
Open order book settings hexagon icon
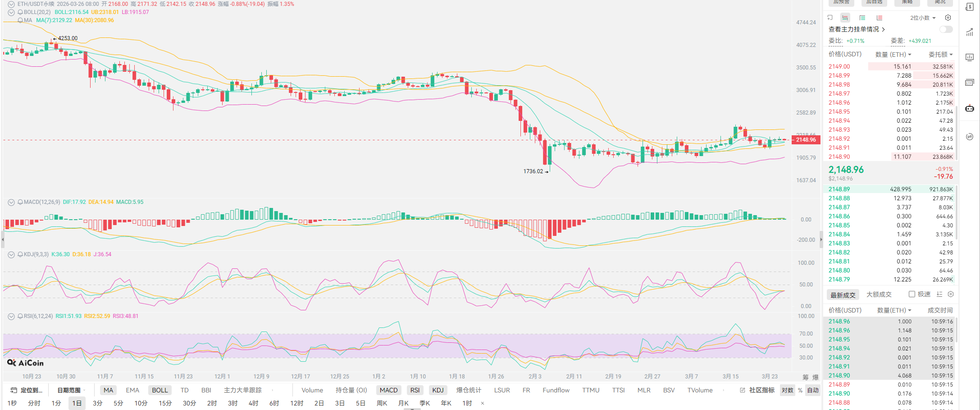click(948, 18)
